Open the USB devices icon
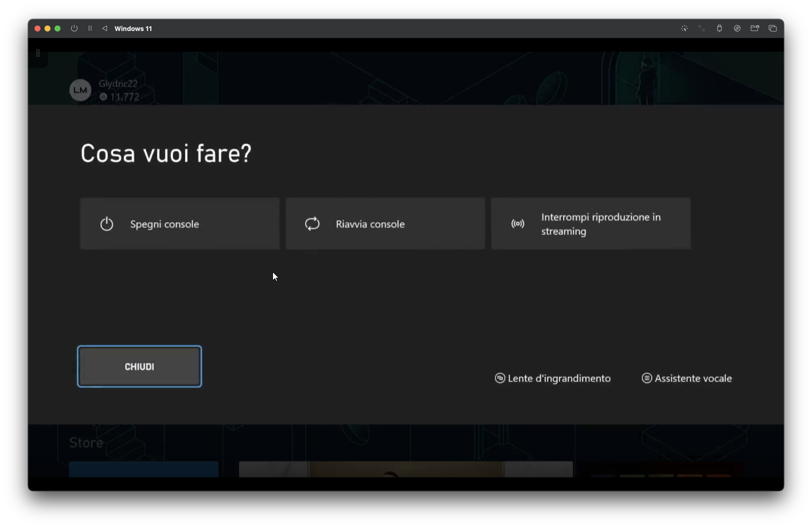 click(719, 28)
